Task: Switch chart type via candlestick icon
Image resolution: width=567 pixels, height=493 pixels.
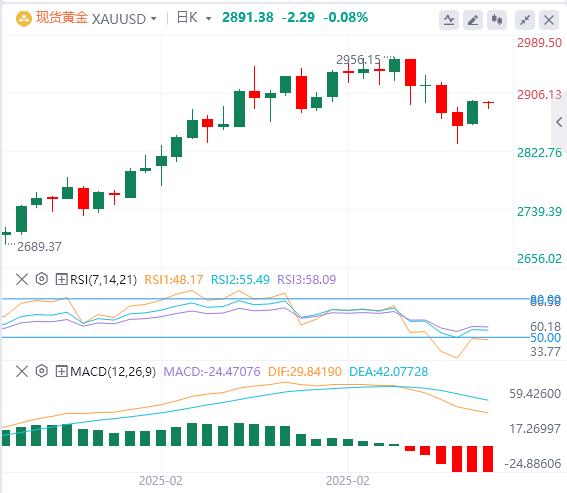Action: tap(497, 20)
